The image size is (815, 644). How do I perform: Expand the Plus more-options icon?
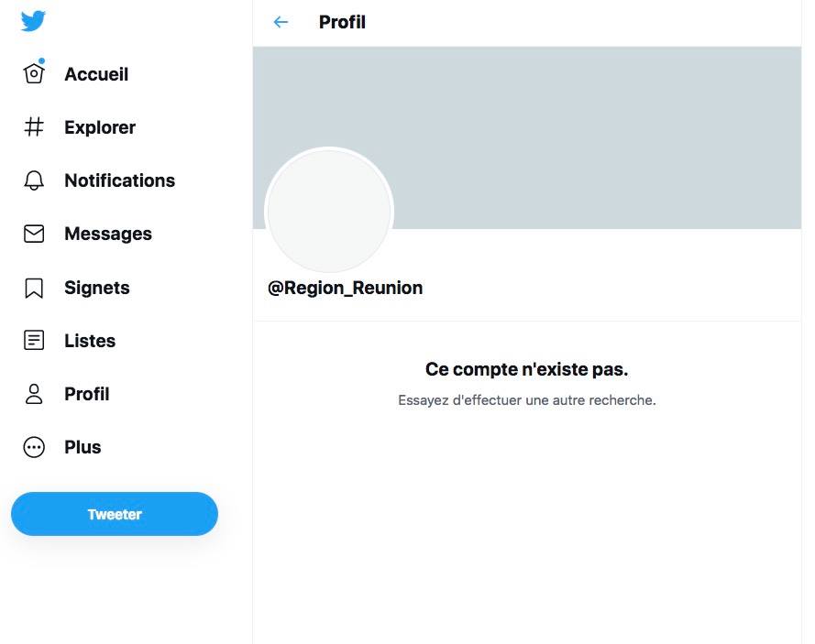[34, 447]
